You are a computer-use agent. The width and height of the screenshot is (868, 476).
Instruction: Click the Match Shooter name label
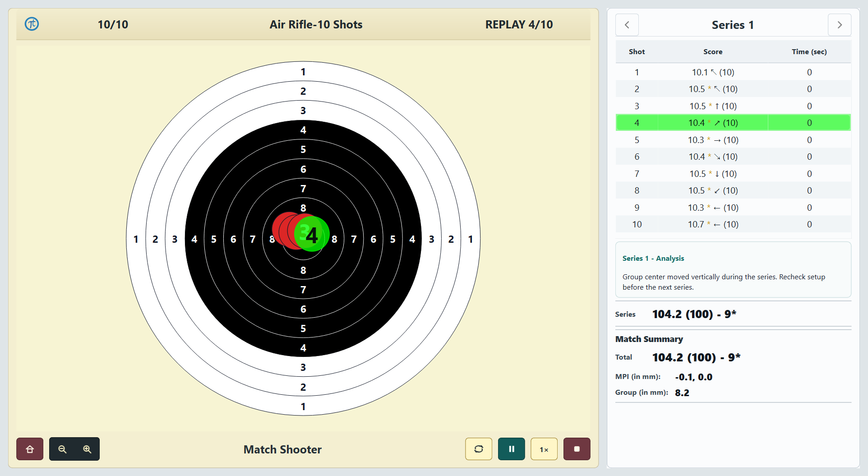click(282, 449)
